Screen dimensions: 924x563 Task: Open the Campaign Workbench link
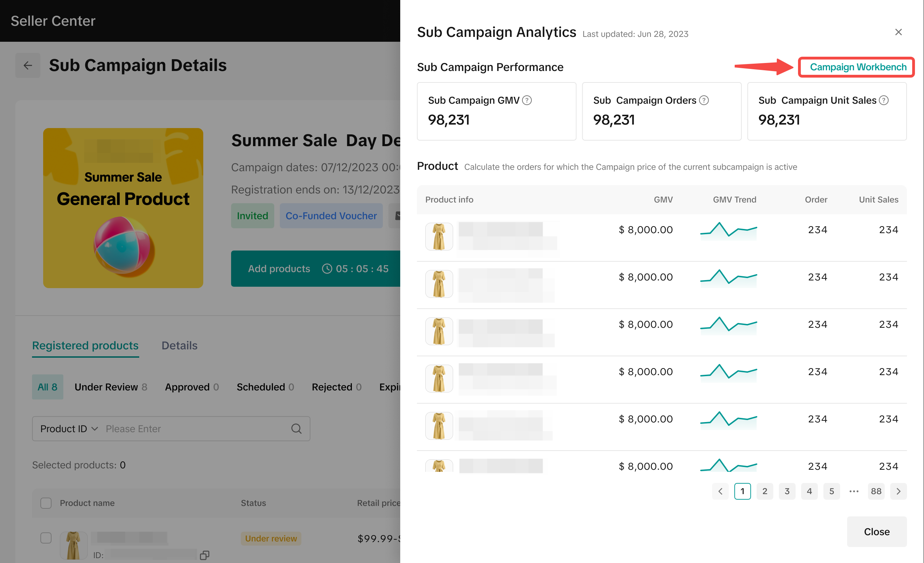pyautogui.click(x=858, y=67)
